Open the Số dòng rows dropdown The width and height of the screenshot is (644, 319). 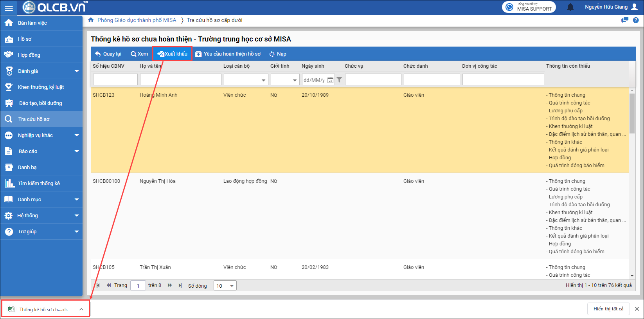click(225, 286)
